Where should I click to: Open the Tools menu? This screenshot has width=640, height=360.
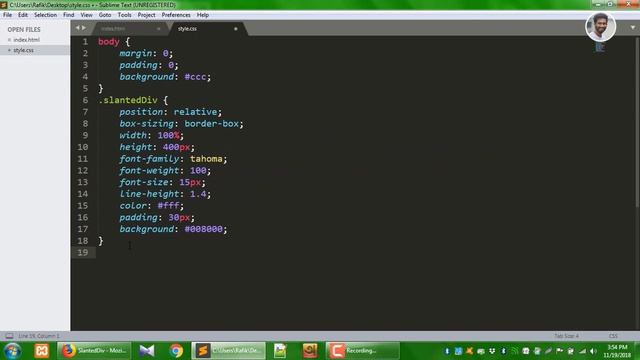tap(124, 15)
